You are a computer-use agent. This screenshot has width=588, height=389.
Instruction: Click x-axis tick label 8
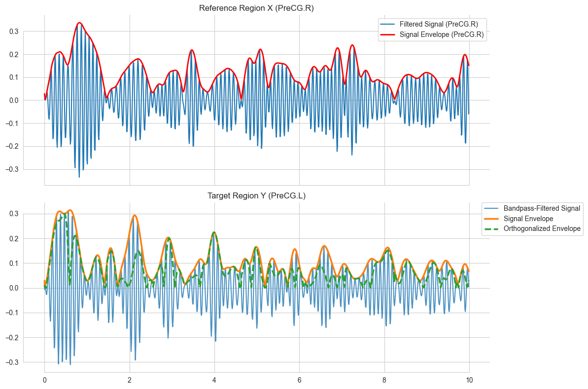[x=384, y=380]
